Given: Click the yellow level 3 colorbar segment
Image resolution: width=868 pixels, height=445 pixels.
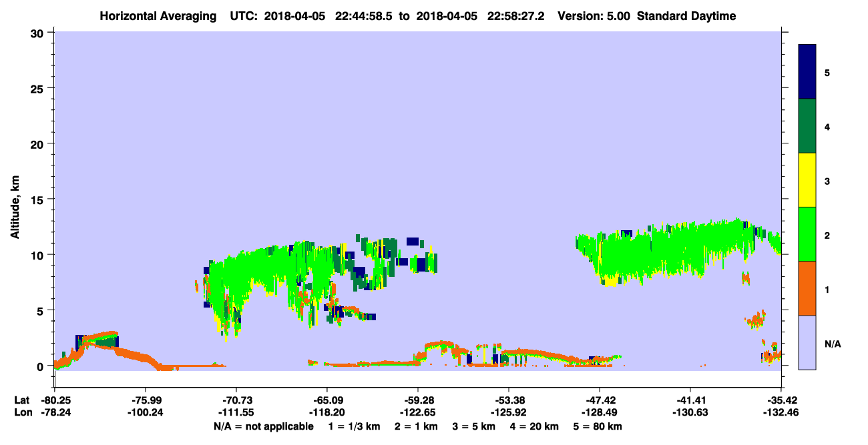Looking at the screenshot, I should click(x=807, y=180).
